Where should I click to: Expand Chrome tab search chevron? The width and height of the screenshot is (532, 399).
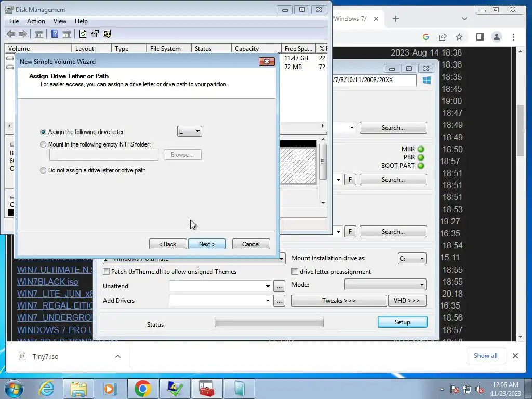[464, 19]
